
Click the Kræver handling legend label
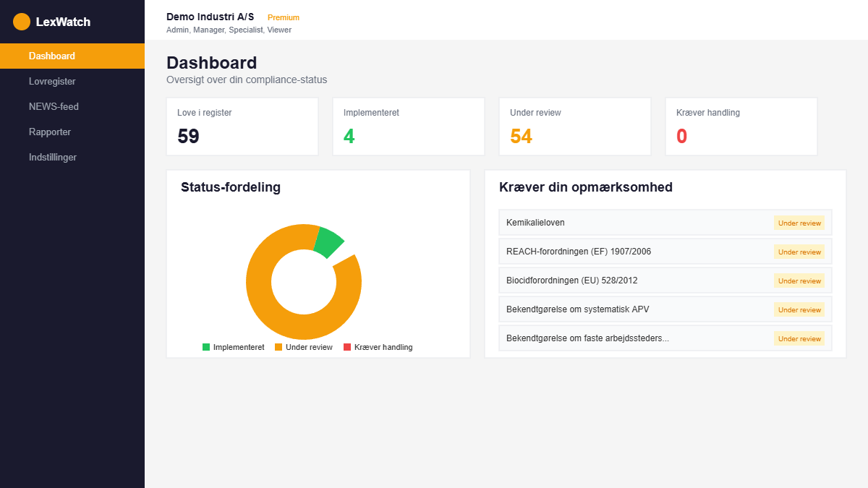click(383, 347)
